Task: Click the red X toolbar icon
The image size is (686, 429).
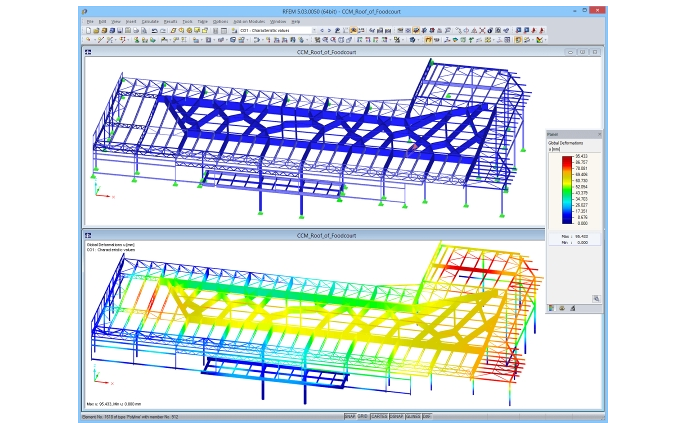Action: [x=482, y=31]
